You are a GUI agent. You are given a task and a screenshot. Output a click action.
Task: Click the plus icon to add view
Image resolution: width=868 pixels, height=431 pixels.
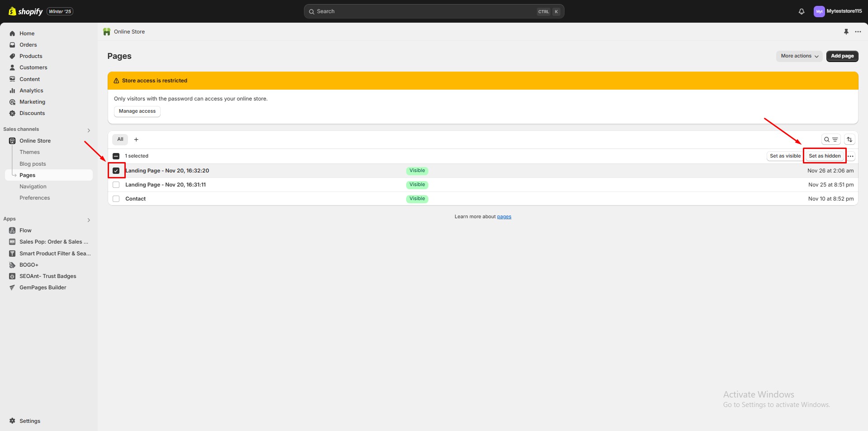(136, 139)
